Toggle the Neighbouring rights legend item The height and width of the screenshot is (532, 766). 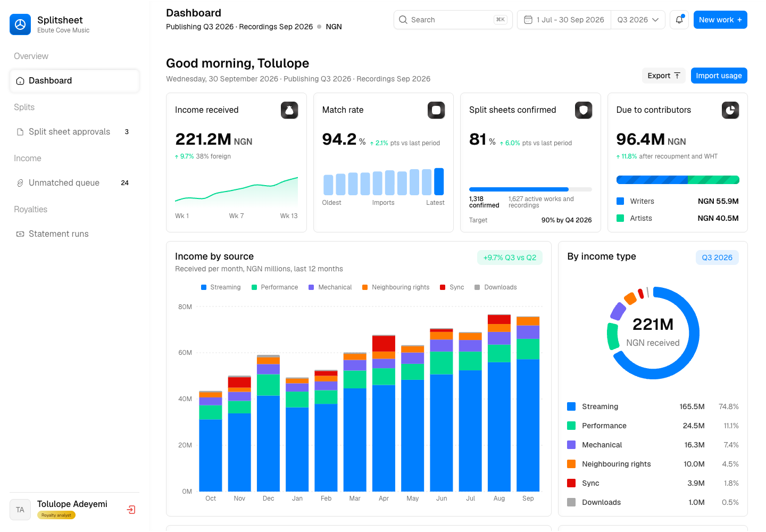pyautogui.click(x=396, y=287)
